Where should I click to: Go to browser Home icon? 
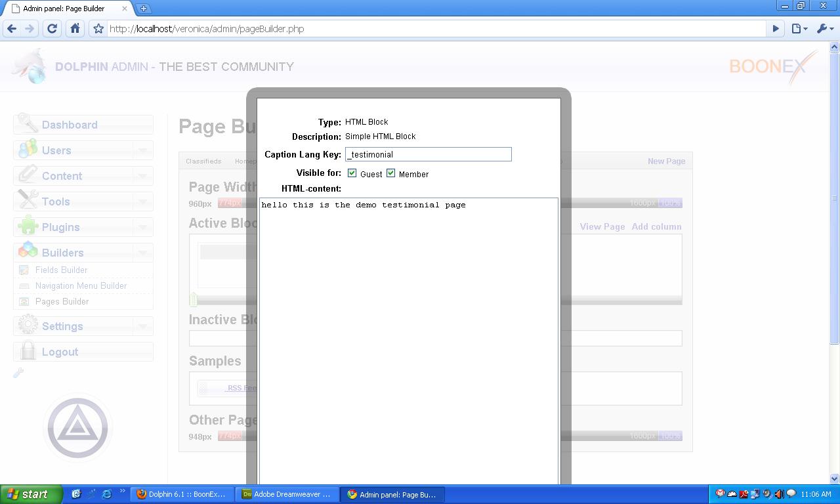click(x=75, y=29)
